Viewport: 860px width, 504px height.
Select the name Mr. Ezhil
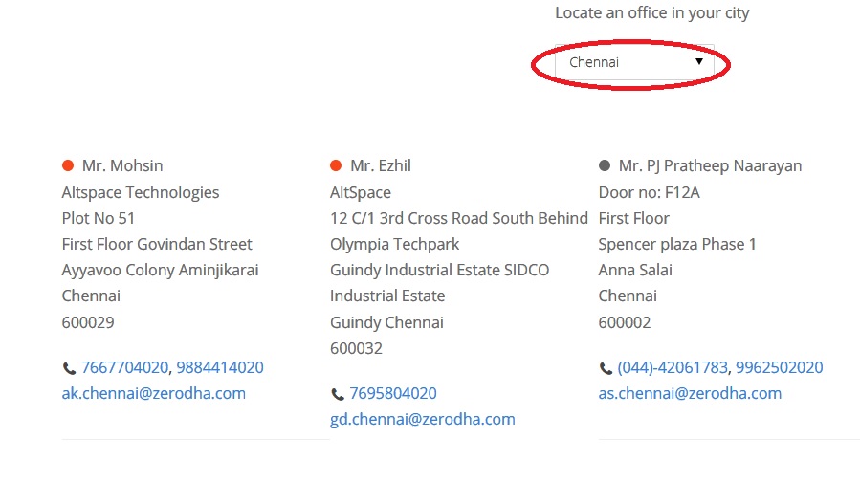click(x=381, y=165)
